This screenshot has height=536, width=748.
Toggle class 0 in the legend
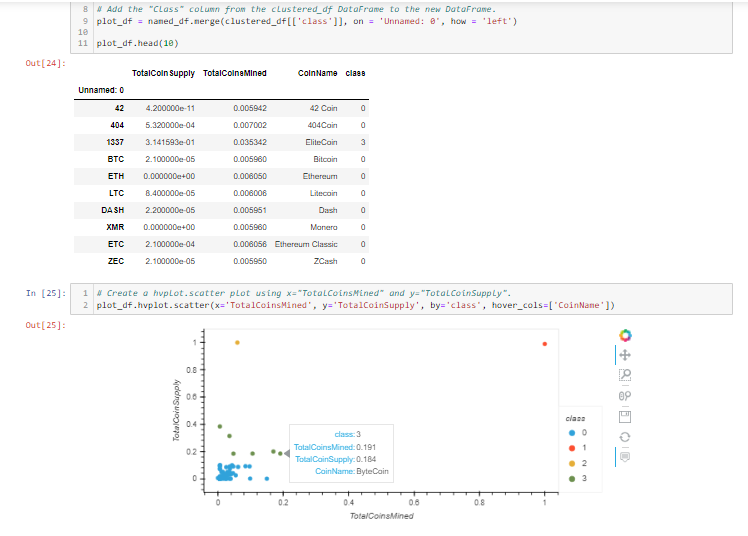coord(578,433)
